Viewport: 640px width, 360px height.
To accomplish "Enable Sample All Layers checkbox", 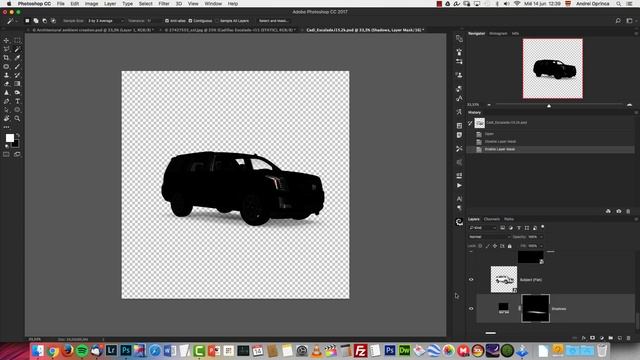I will [x=217, y=20].
